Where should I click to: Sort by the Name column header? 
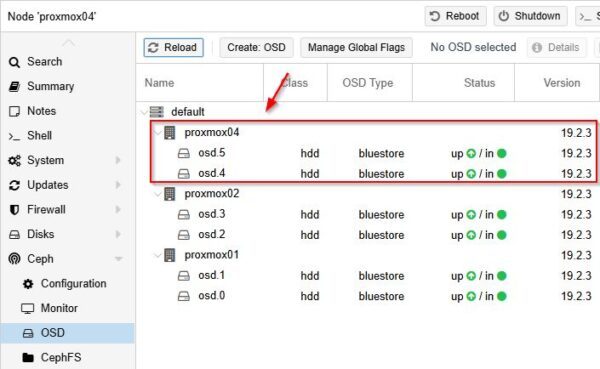[200, 83]
